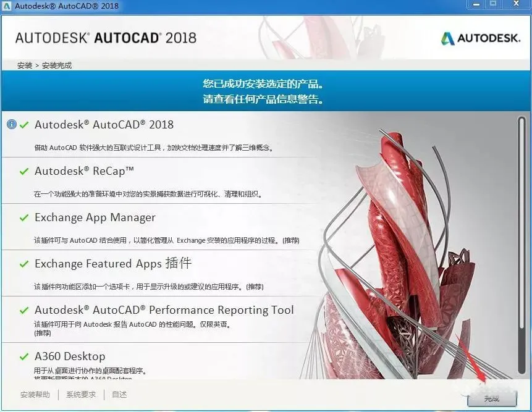Click the AUTODESK AUTOCAD 2018 header title
The height and width of the screenshot is (412, 532).
[x=106, y=38]
